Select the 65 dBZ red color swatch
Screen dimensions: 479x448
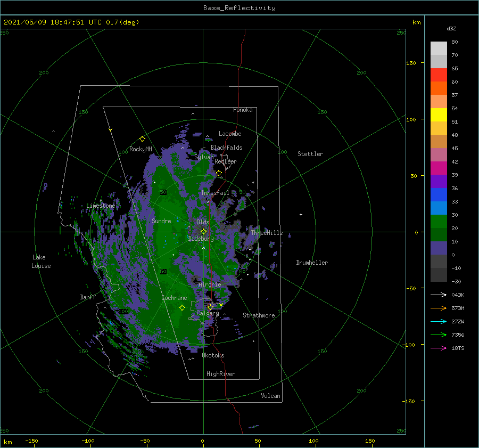(x=439, y=75)
